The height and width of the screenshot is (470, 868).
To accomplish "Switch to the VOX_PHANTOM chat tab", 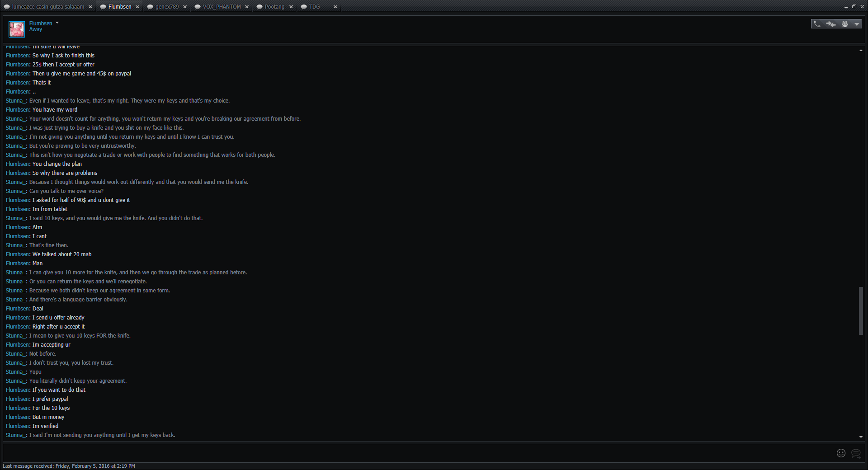I will [x=222, y=7].
